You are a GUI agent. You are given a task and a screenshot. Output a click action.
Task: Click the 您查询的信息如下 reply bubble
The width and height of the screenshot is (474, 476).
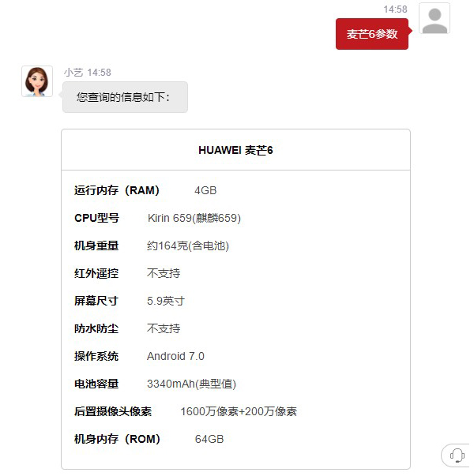point(125,97)
